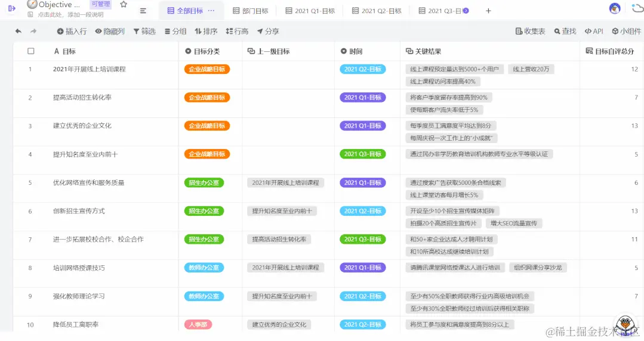Viewport: 644px width, 341px height.
Task: Click the orange 企业战略目标 tag in row 1
Action: coord(207,69)
